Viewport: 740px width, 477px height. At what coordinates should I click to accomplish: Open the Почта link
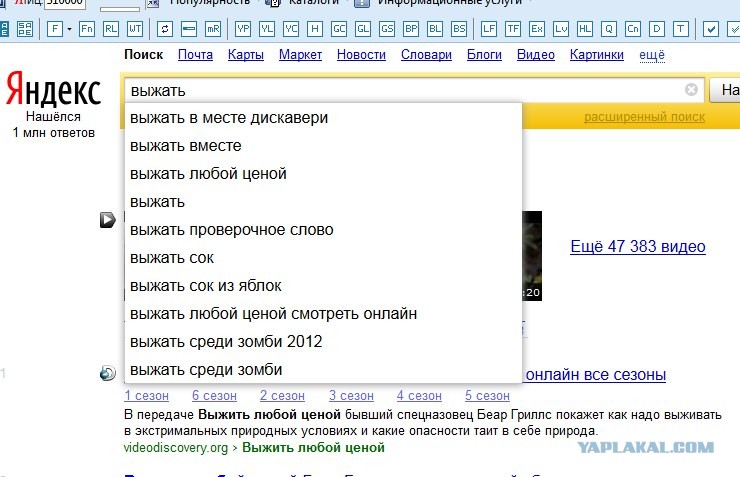point(195,55)
